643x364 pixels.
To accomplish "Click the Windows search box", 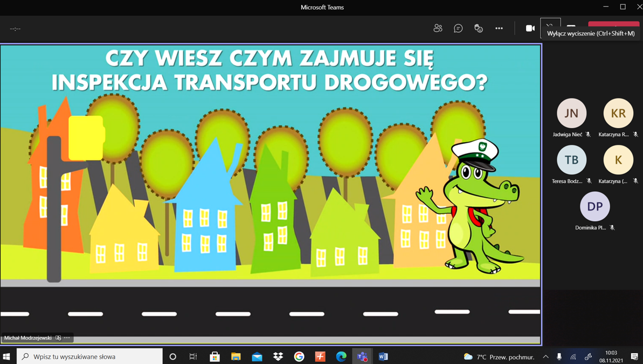I will click(90, 356).
